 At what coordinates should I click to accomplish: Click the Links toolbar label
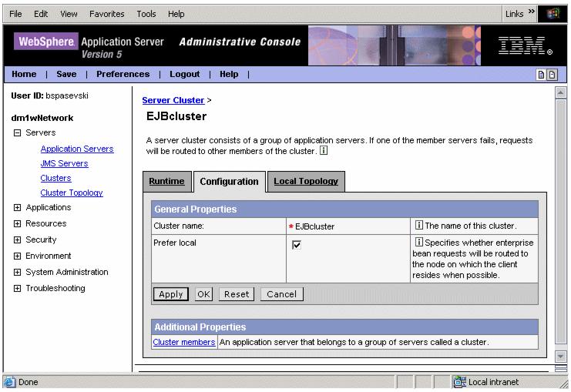[514, 14]
